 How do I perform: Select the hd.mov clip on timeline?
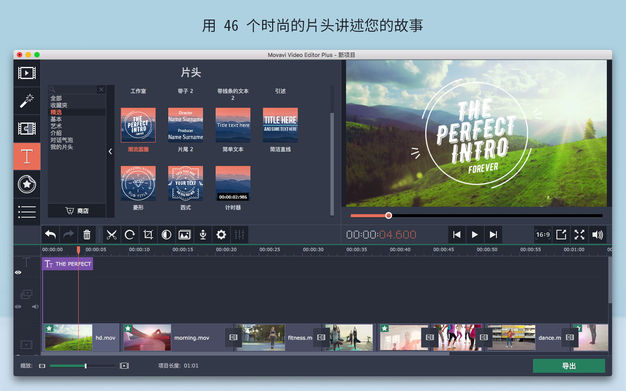[x=81, y=338]
